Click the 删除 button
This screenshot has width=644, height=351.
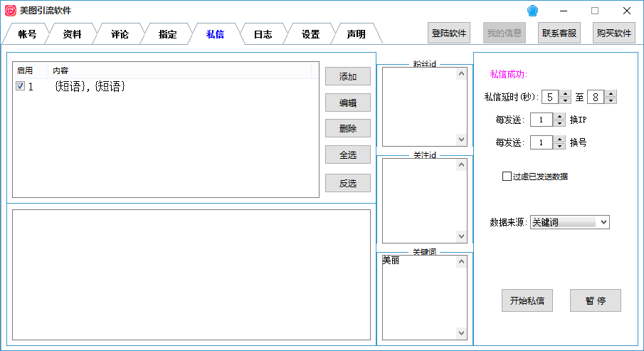pyautogui.click(x=348, y=128)
